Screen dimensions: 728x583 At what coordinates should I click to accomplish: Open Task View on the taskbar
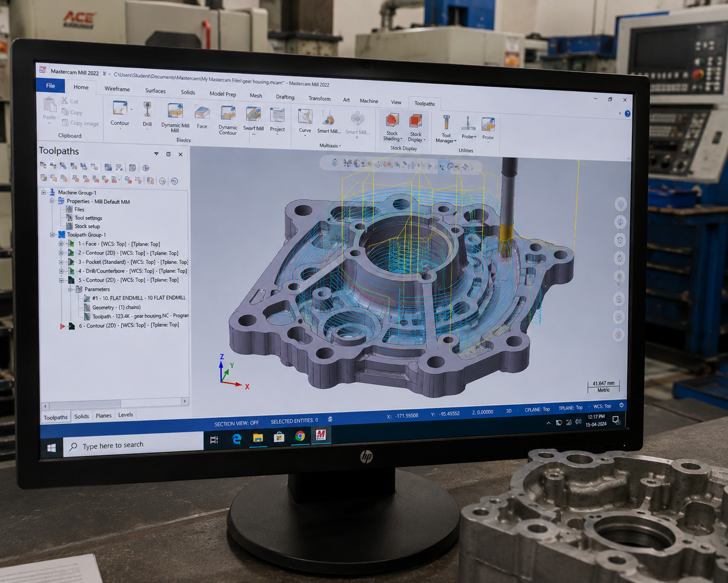point(214,440)
